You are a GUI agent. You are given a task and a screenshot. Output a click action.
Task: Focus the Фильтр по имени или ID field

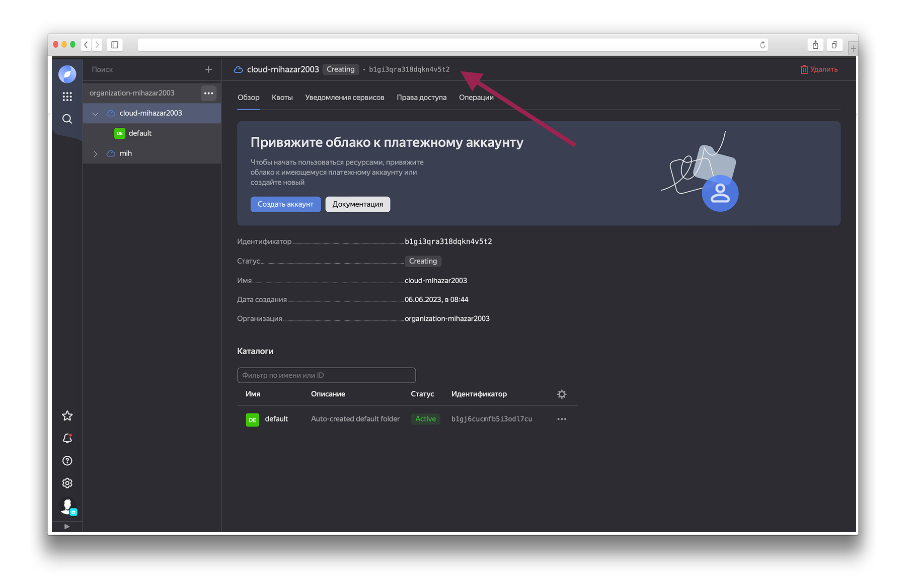(x=326, y=375)
